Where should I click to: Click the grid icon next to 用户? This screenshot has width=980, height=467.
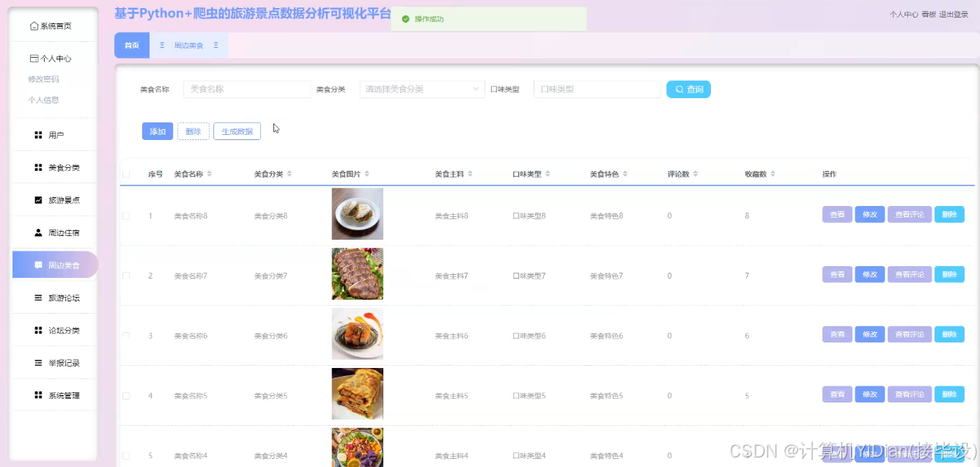38,135
